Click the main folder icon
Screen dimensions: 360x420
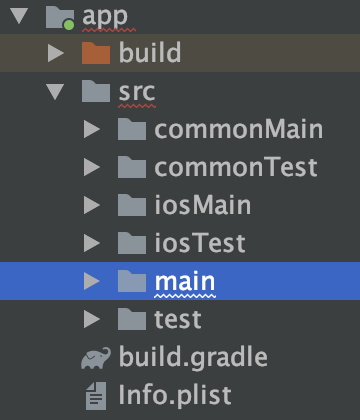click(x=132, y=281)
